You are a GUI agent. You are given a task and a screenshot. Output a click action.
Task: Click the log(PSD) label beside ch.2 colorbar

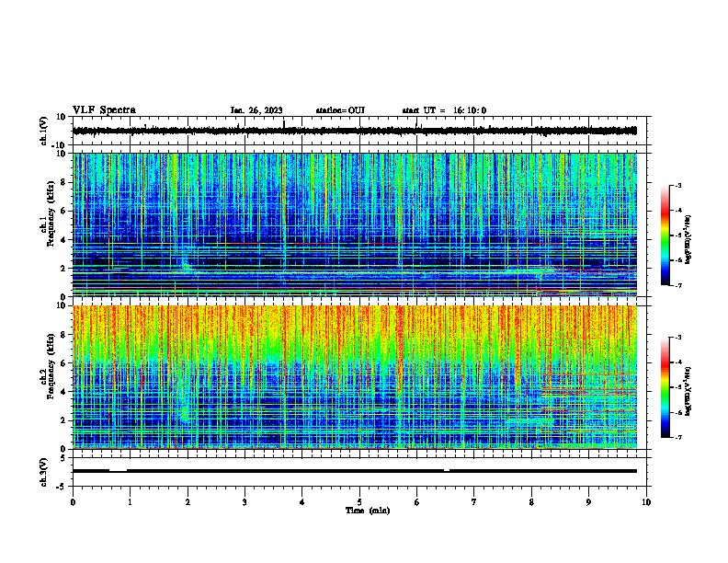pyautogui.click(x=688, y=392)
